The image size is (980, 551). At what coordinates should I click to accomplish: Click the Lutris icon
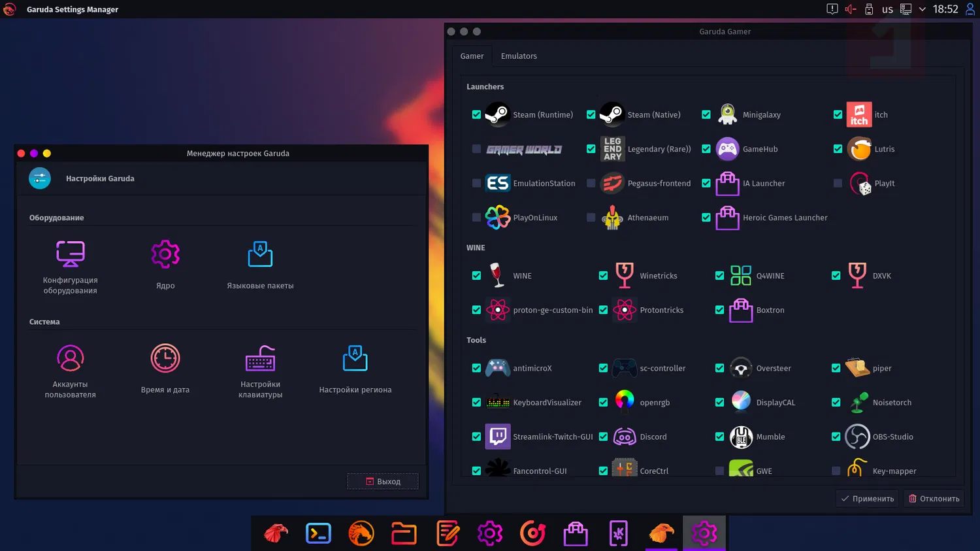[x=859, y=149]
